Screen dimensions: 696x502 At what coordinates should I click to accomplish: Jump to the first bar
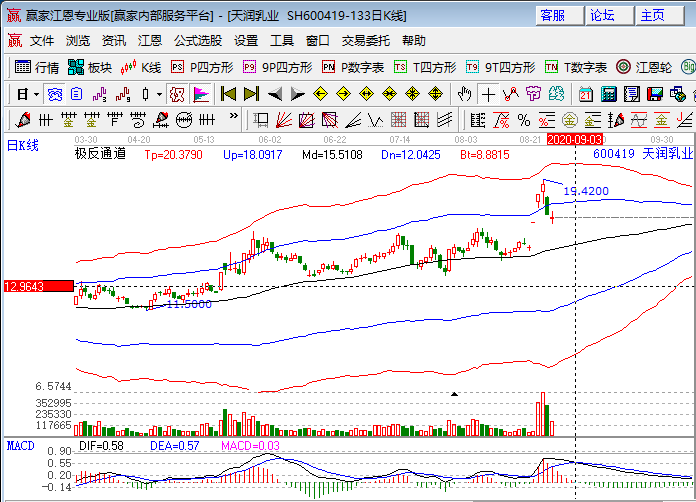(x=228, y=94)
